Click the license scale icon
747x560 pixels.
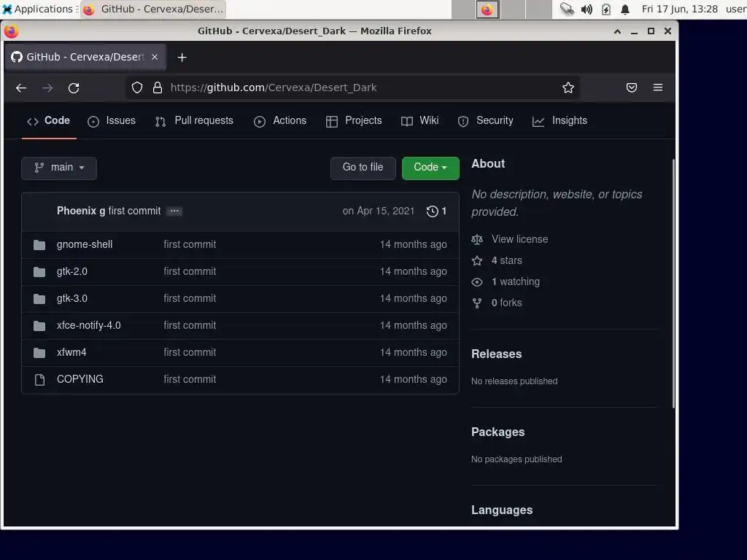pyautogui.click(x=477, y=239)
